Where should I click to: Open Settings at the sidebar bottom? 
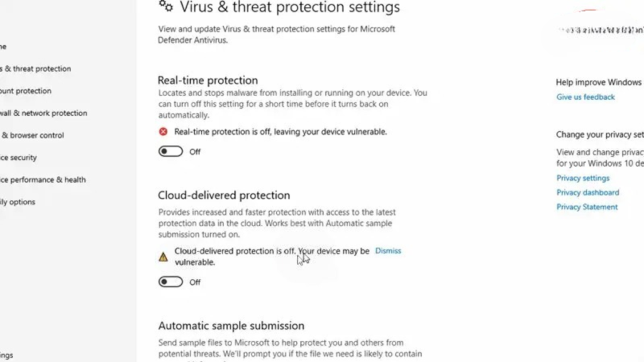(6, 356)
